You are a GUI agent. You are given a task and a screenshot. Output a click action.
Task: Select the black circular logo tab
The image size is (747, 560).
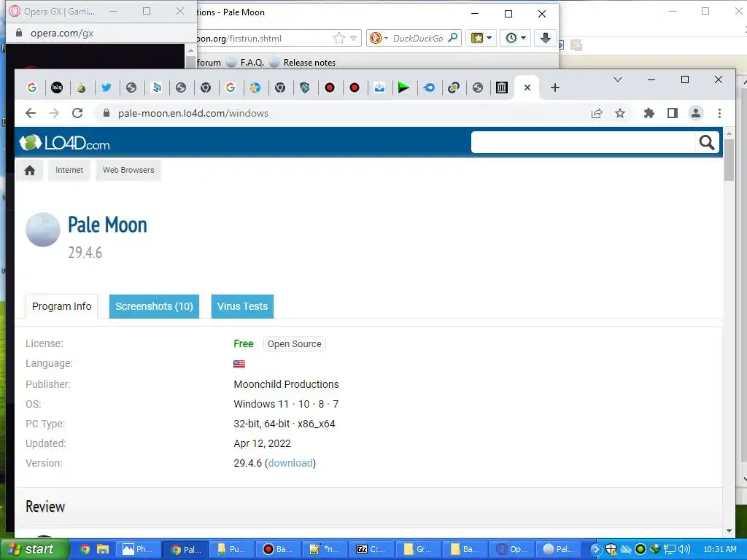(57, 87)
